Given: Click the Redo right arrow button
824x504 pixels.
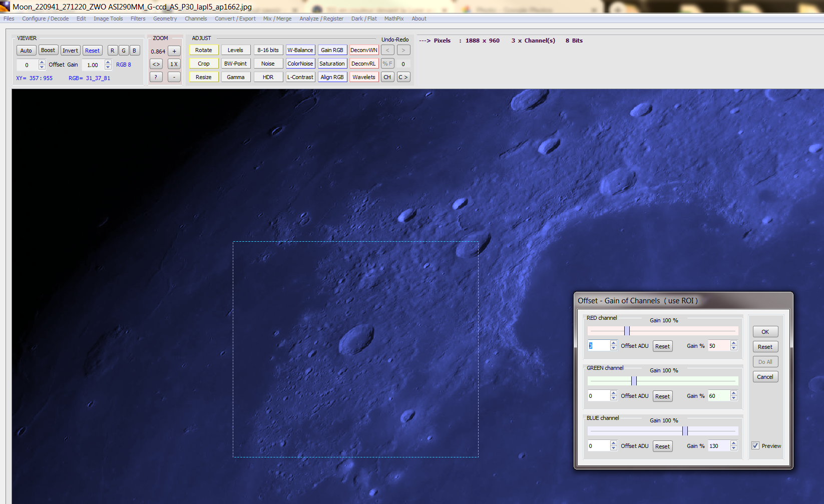Looking at the screenshot, I should [403, 50].
